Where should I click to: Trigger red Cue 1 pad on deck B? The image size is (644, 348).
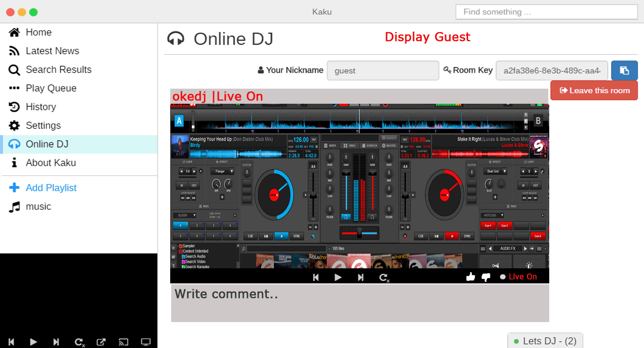pos(488,225)
